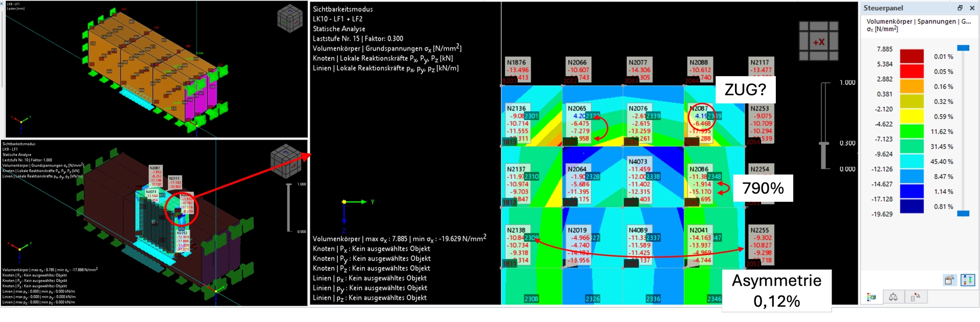Click node label N2065
The height and width of the screenshot is (322, 980).
(x=577, y=108)
